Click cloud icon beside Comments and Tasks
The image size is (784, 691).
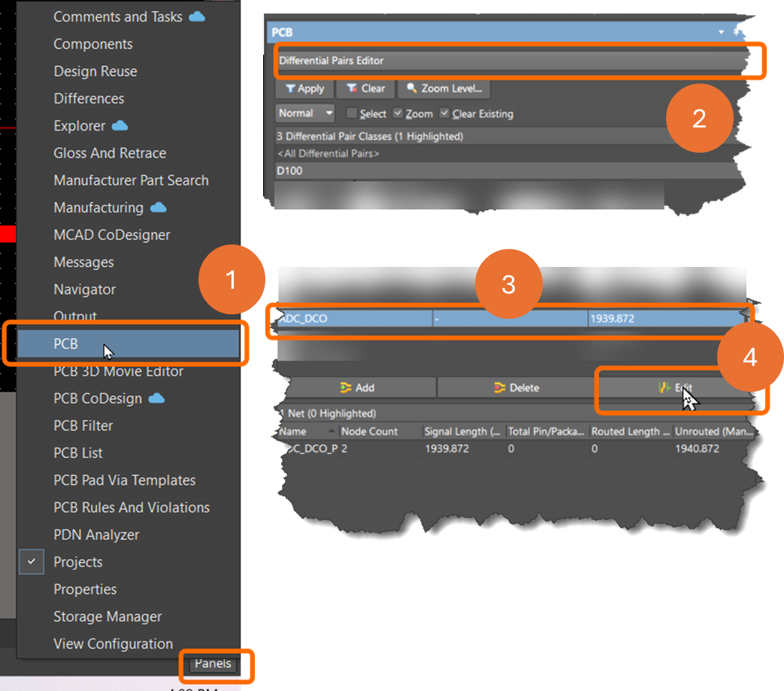click(197, 17)
